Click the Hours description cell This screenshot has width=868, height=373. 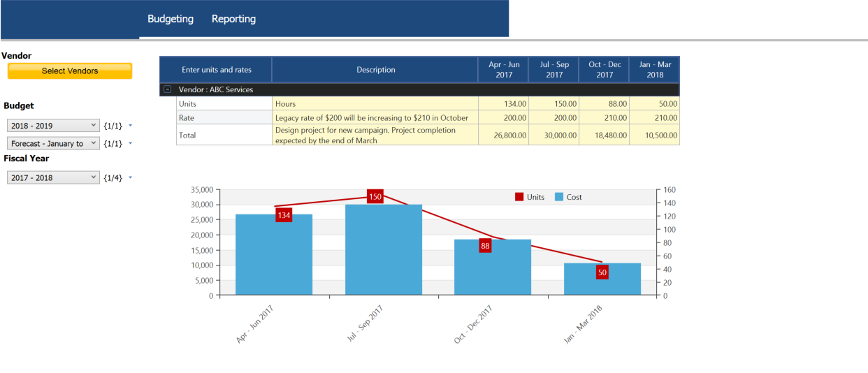coord(375,104)
